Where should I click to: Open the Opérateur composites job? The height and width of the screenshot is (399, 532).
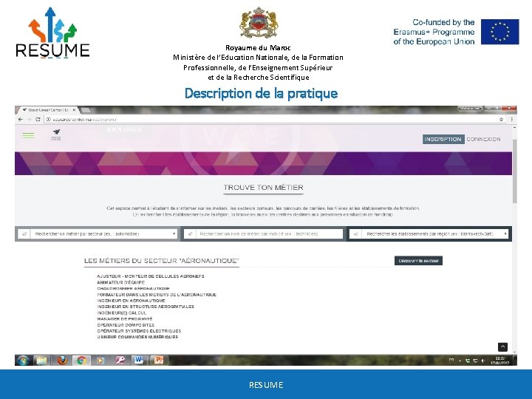pyautogui.click(x=126, y=325)
